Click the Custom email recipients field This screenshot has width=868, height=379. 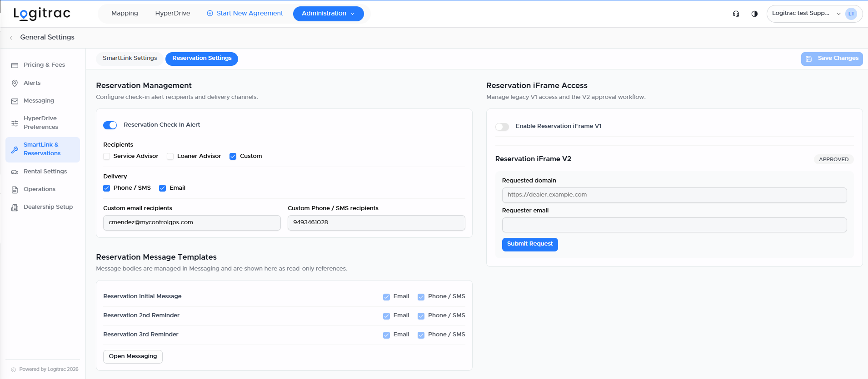click(192, 223)
